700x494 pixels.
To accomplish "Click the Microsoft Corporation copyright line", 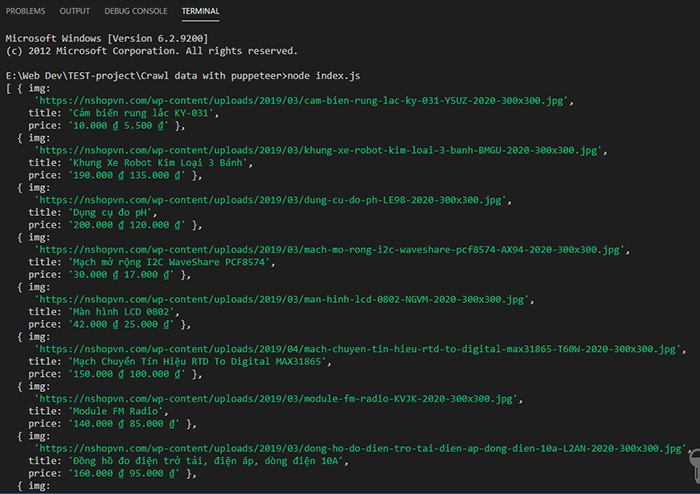I will (x=151, y=51).
